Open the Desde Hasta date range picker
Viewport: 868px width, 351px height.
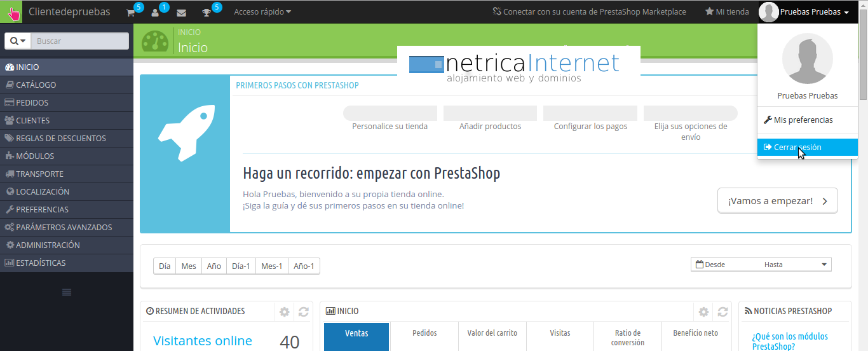[761, 265]
